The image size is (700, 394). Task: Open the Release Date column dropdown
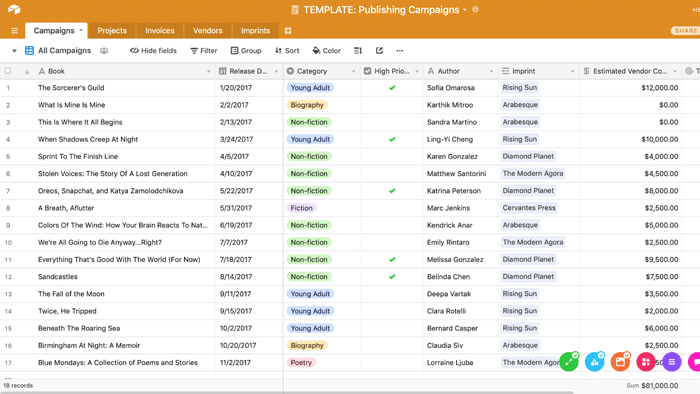[x=276, y=71]
